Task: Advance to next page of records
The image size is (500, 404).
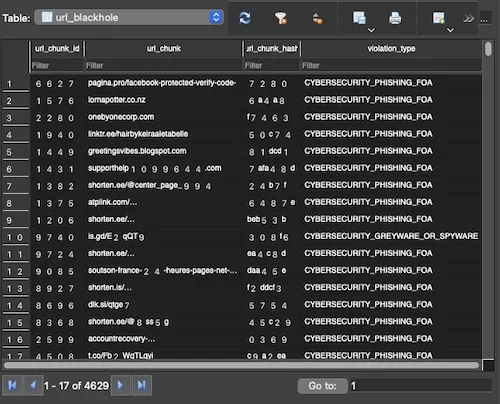Action: tap(120, 385)
